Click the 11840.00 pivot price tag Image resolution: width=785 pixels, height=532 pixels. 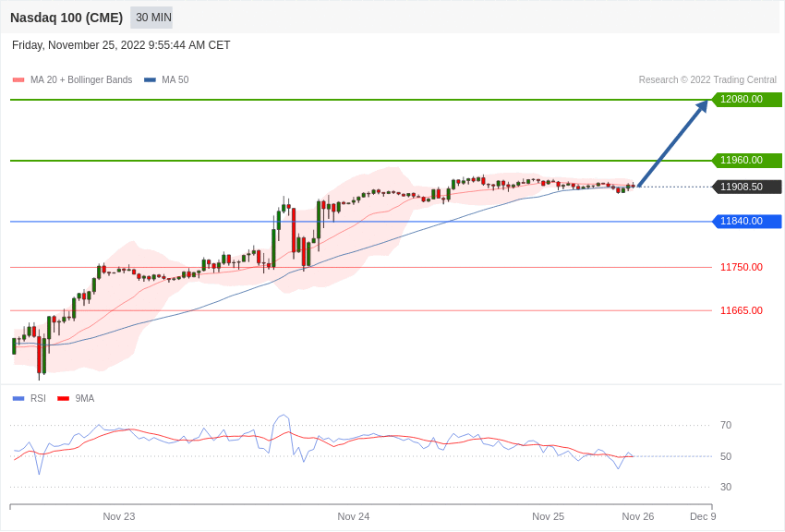click(746, 221)
